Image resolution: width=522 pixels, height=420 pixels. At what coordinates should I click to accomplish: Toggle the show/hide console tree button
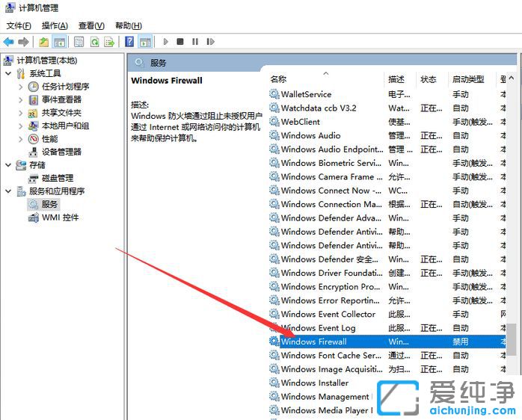click(59, 42)
